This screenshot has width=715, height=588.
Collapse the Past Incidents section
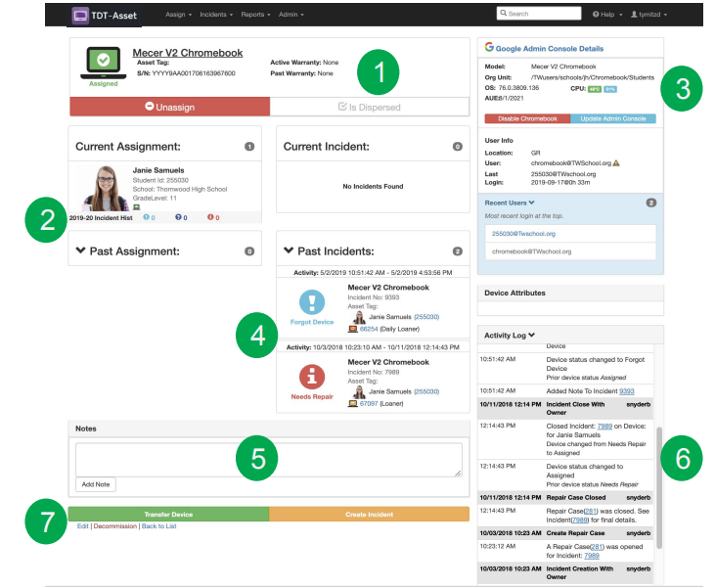(x=289, y=250)
